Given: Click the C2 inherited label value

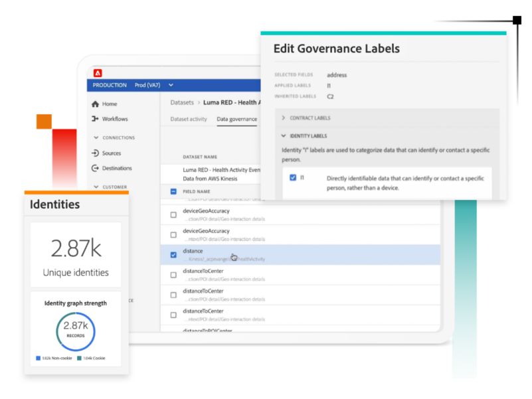Looking at the screenshot, I should coord(331,97).
